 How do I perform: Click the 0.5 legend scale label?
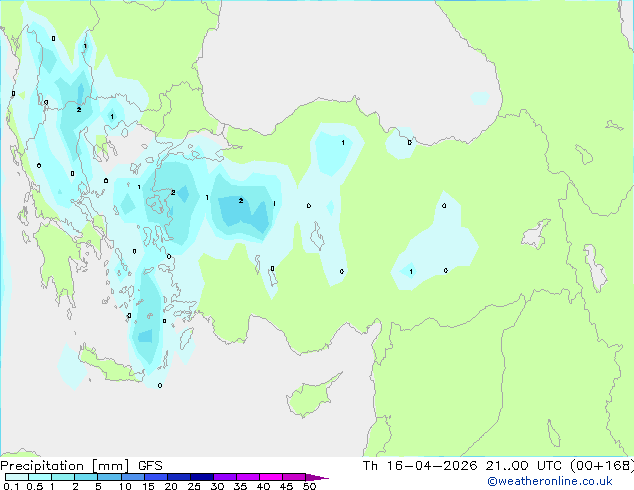point(35,486)
